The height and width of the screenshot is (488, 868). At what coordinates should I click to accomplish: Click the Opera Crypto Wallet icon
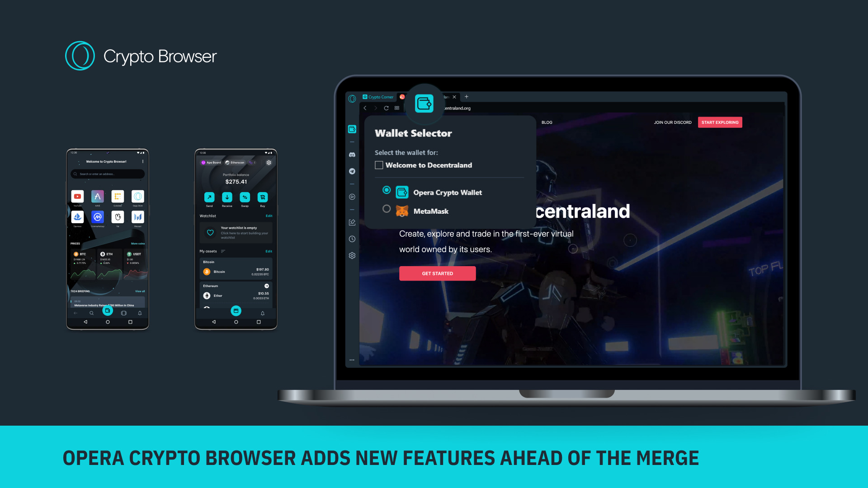pos(403,192)
